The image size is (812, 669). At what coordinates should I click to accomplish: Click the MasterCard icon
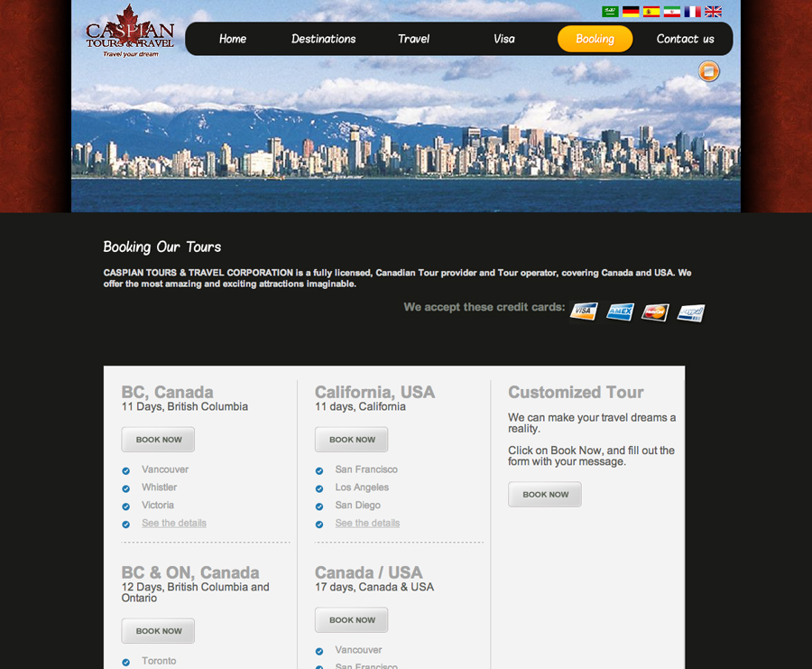tap(655, 312)
